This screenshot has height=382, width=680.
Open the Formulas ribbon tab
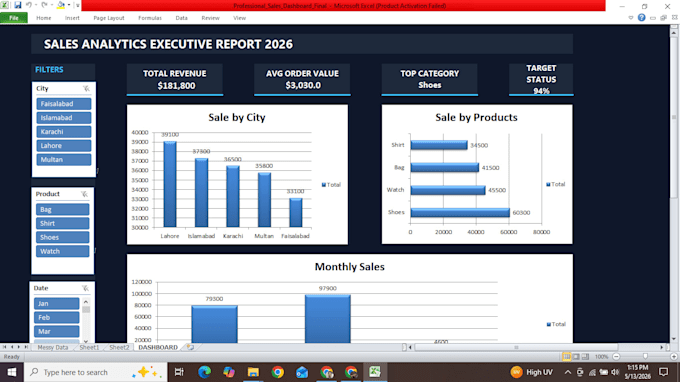click(150, 18)
